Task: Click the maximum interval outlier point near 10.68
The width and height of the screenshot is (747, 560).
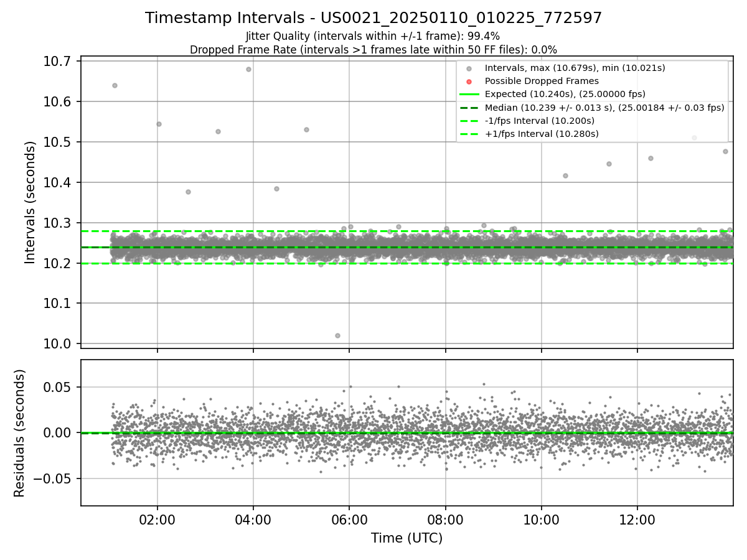Action: [248, 69]
